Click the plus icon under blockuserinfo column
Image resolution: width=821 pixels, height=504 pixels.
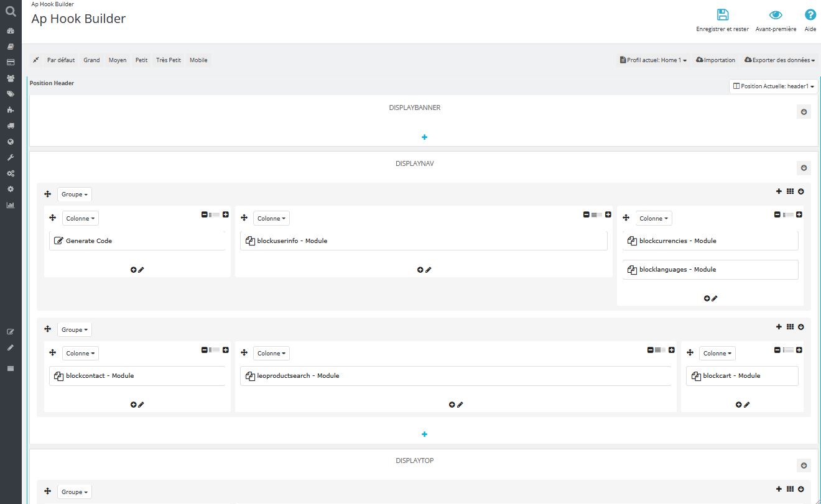(x=420, y=270)
